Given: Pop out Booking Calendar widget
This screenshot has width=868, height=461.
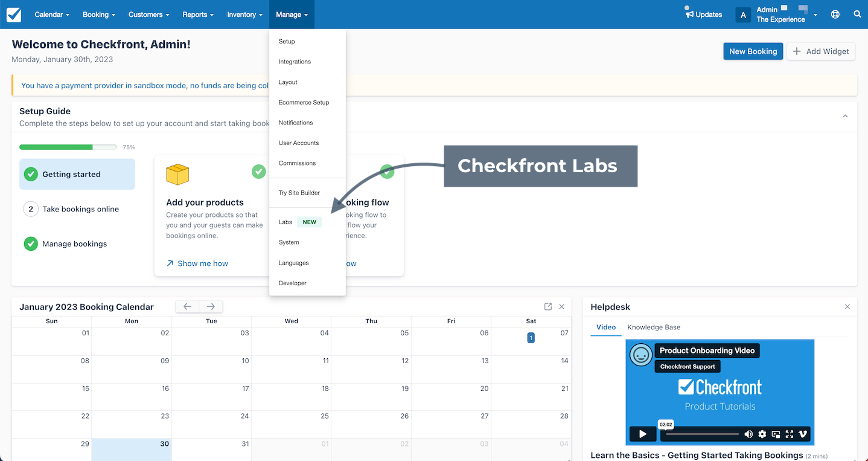Looking at the screenshot, I should pyautogui.click(x=548, y=307).
